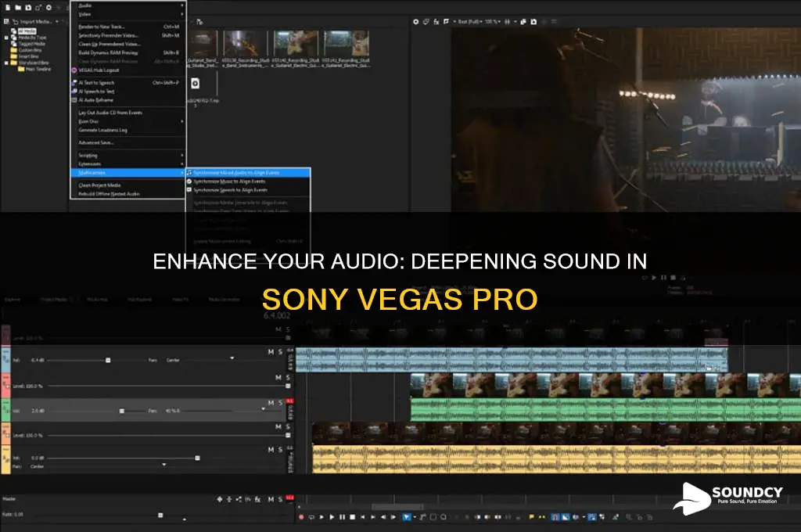Mute the yellow audio track
The width and height of the screenshot is (801, 532).
coord(271,450)
